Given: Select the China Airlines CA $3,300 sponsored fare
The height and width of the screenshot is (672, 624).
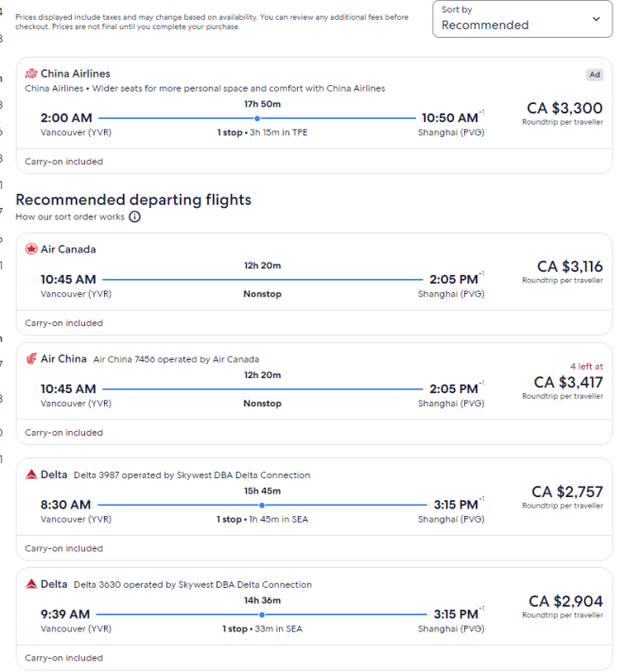Looking at the screenshot, I should [x=562, y=109].
